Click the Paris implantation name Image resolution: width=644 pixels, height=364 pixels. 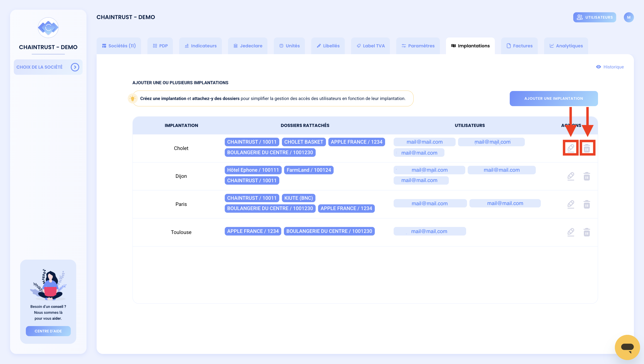pos(181,204)
